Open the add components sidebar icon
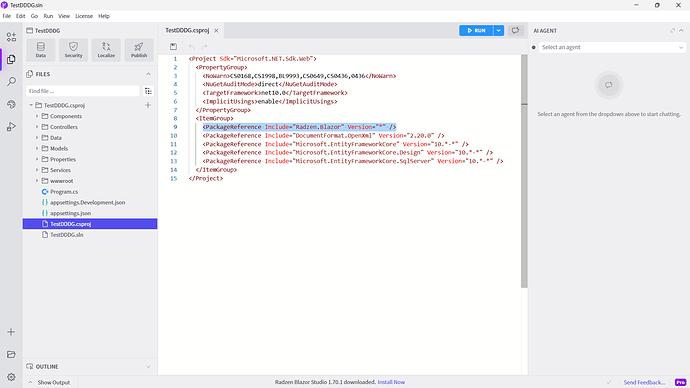690x388 pixels. pyautogui.click(x=11, y=37)
